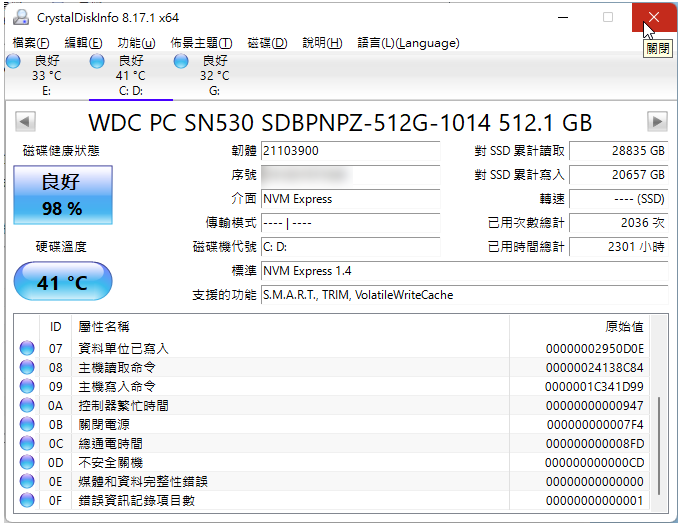Open the 檔案(F) menu

point(31,43)
